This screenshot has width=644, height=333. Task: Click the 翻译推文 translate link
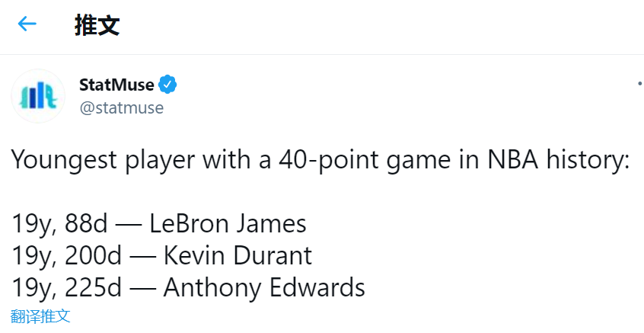[41, 315]
